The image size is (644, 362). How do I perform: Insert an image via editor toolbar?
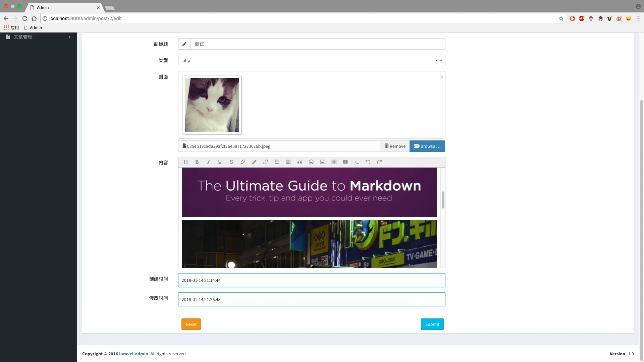pyautogui.click(x=322, y=162)
